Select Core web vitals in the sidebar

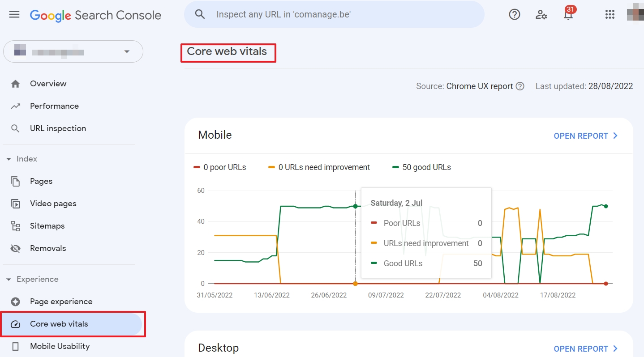coord(72,324)
